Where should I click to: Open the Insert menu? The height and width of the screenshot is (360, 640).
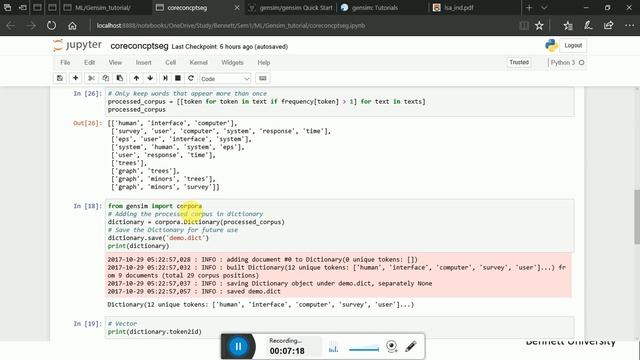[143, 62]
